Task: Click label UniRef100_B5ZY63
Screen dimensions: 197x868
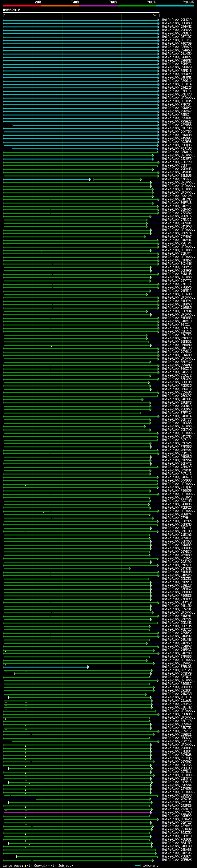Action: coord(177,812)
